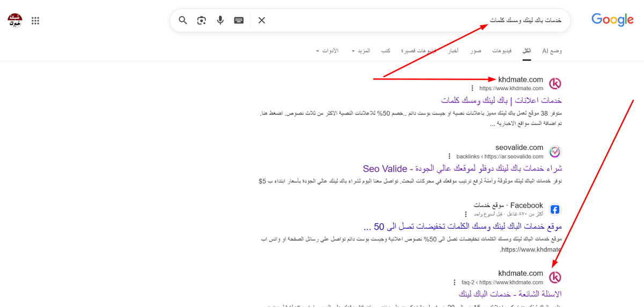Click the faq-2 khdmate.com result favicon

555,277
